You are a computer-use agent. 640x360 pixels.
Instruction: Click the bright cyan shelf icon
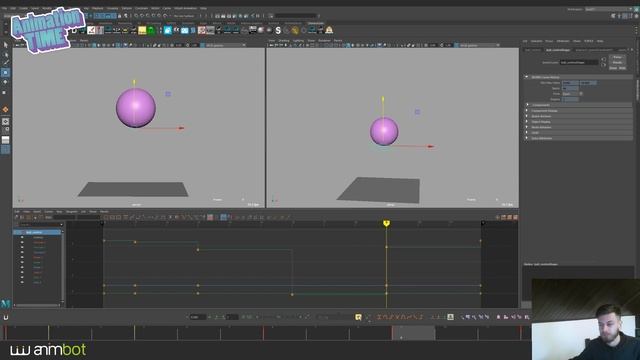click(168, 30)
